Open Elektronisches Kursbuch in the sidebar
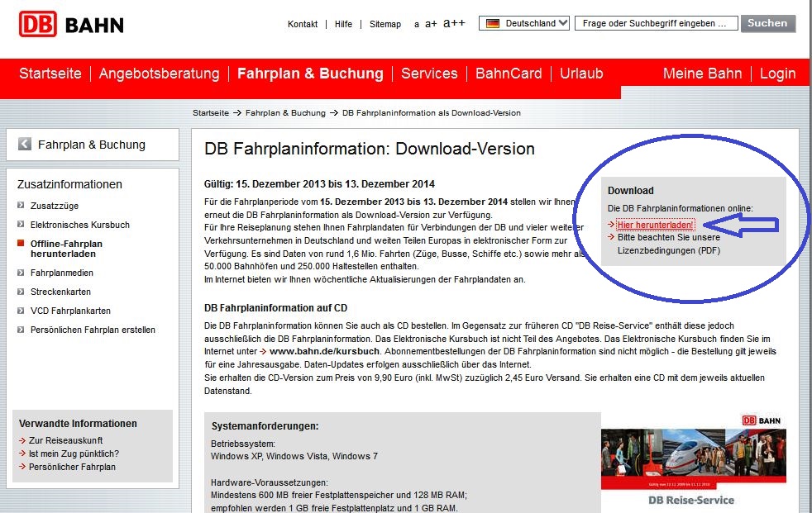Viewport: 812px width, 513px height. pos(80,225)
